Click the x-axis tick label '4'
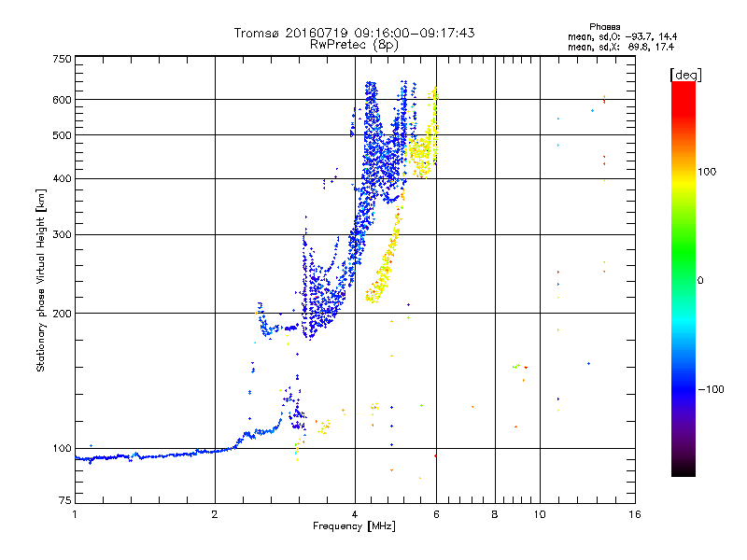The height and width of the screenshot is (560, 747). pyautogui.click(x=355, y=514)
